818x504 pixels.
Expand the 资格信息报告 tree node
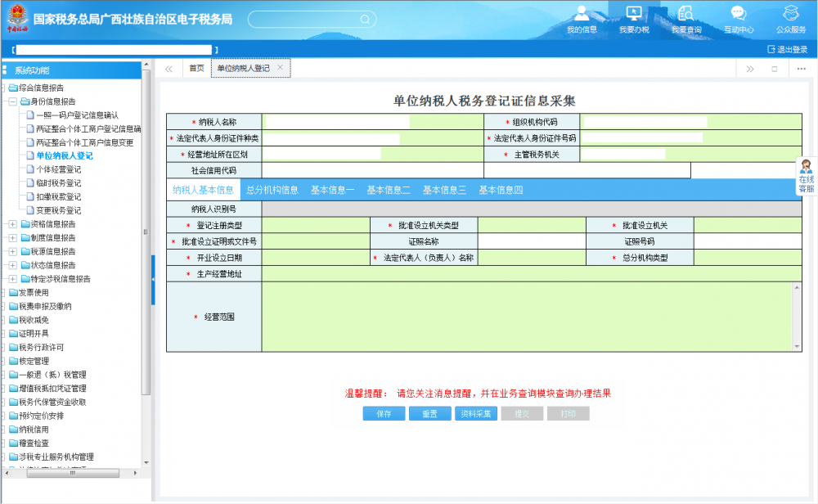(x=12, y=224)
